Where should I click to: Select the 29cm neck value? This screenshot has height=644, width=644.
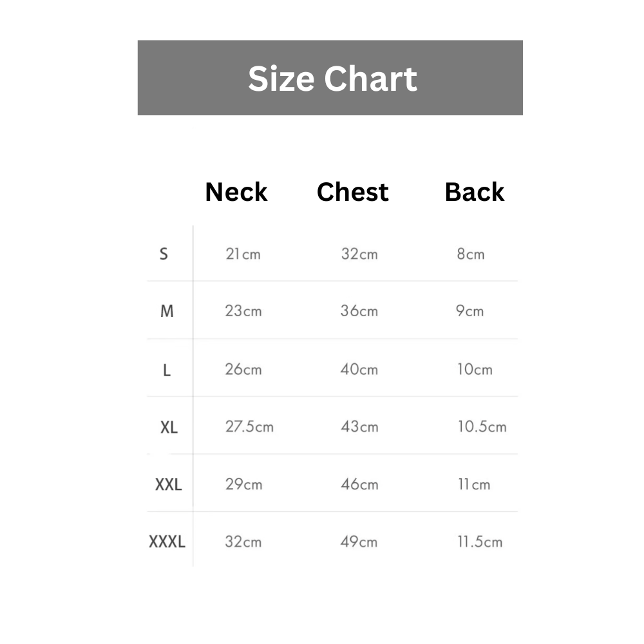point(243,484)
